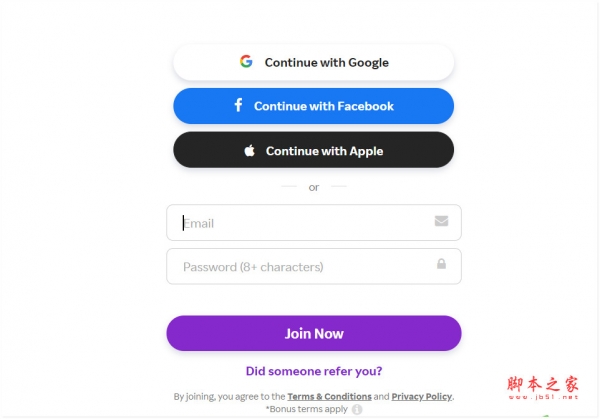Focus the Password (8+ characters) field

point(300,267)
